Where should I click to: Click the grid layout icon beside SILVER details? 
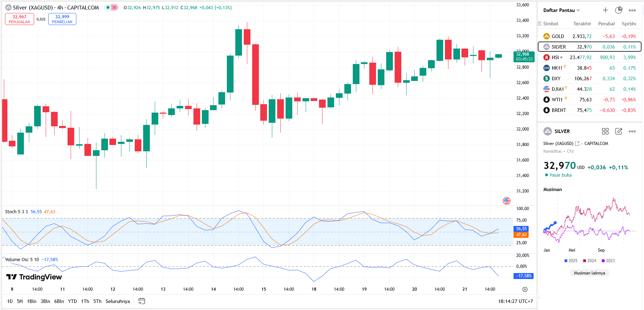(x=605, y=131)
